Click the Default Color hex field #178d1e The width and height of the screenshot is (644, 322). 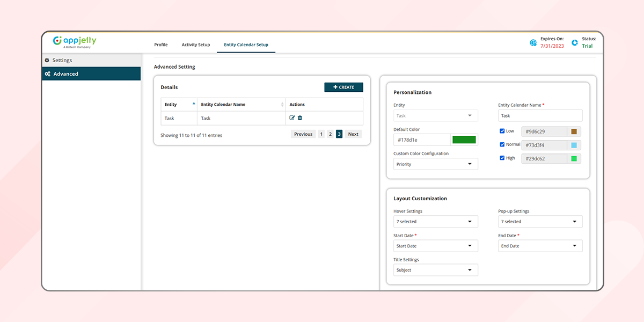point(422,140)
